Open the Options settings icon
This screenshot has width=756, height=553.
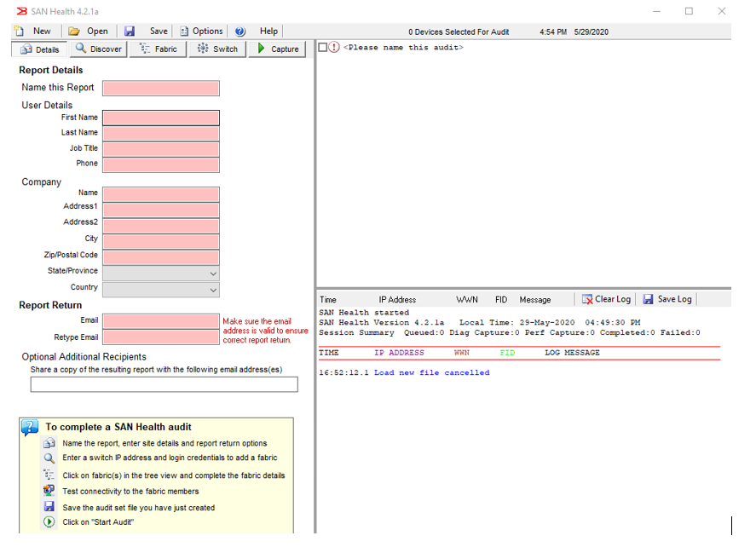184,31
